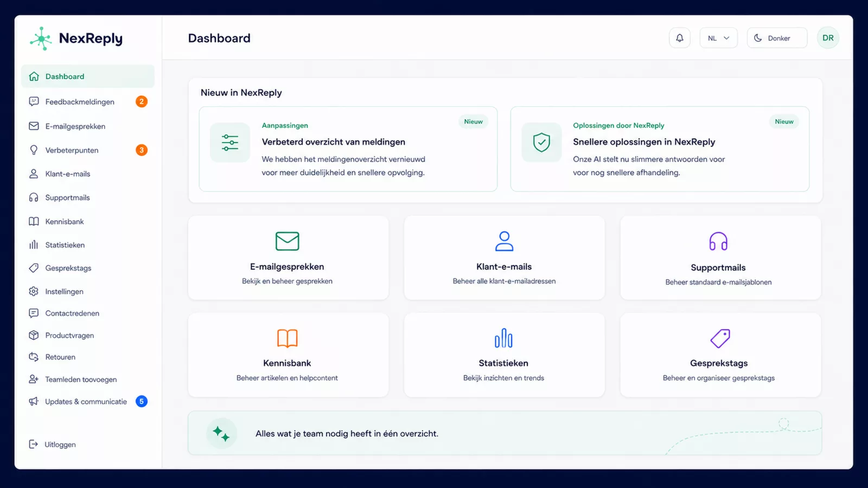The width and height of the screenshot is (868, 488).
Task: Click the Productvragen box icon
Action: (34, 336)
